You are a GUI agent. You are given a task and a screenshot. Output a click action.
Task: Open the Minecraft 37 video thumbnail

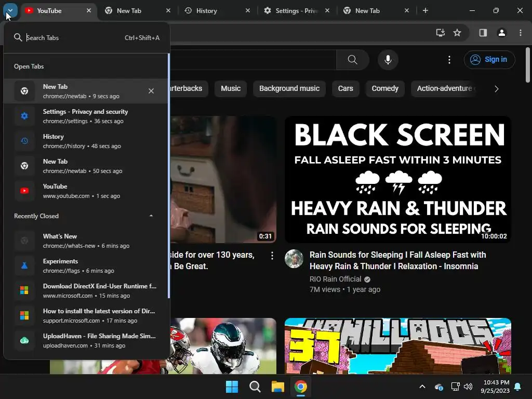click(x=397, y=346)
